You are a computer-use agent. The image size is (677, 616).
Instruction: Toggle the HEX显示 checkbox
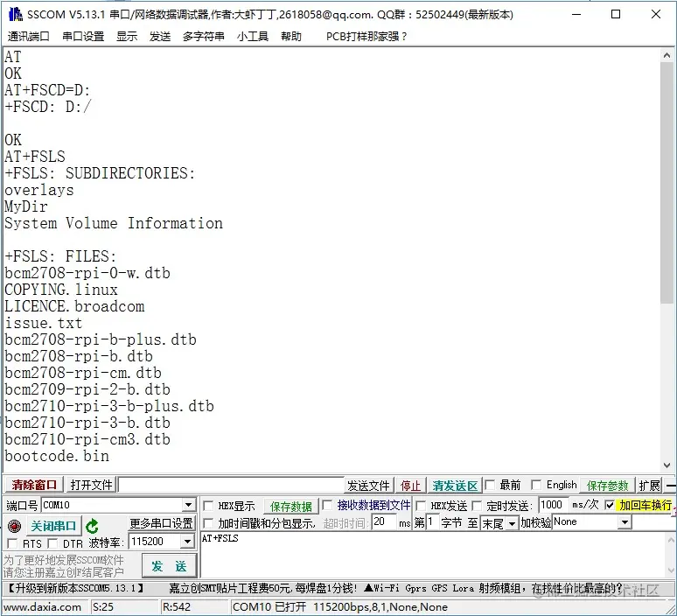point(208,506)
